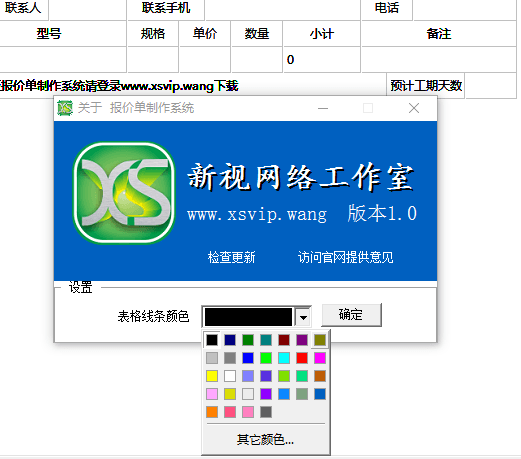Choose the brown-orange swatch
Viewport: 521px width, 459px height.
pos(320,376)
